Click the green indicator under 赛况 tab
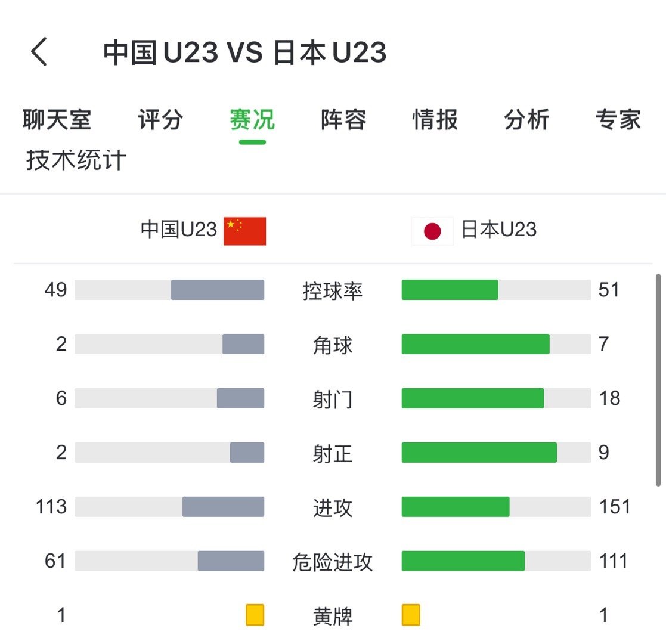 click(251, 141)
